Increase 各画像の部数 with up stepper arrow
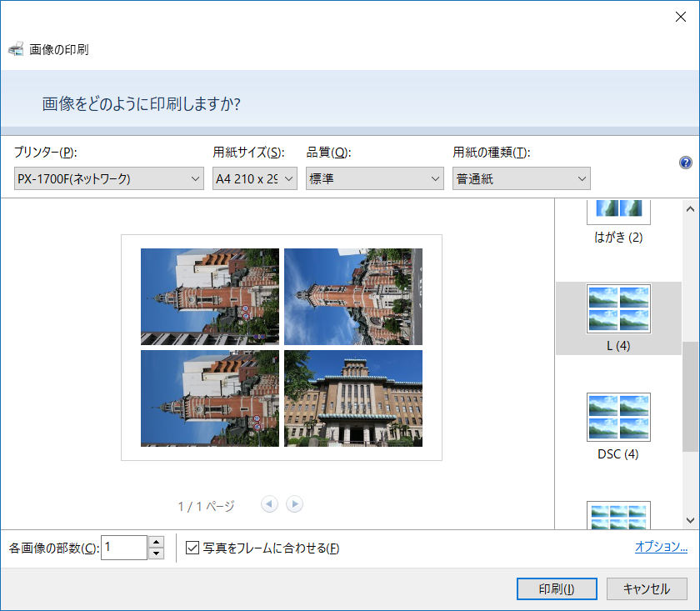700x611 pixels. click(156, 542)
